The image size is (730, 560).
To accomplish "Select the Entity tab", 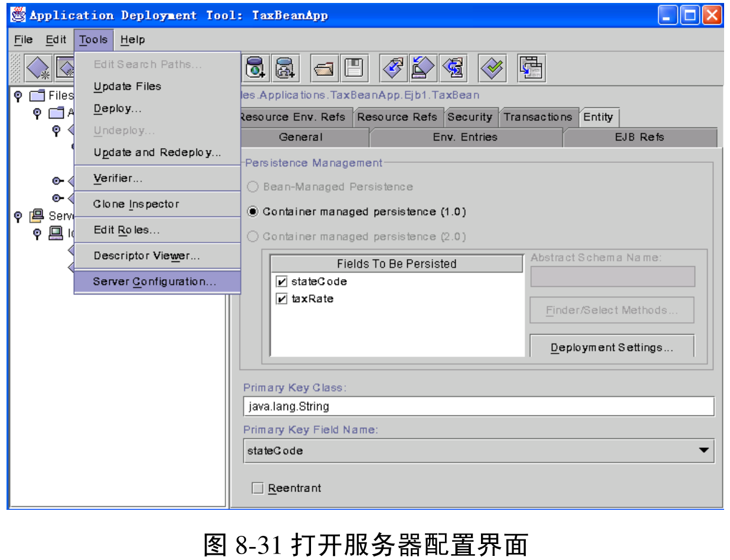I will point(598,117).
